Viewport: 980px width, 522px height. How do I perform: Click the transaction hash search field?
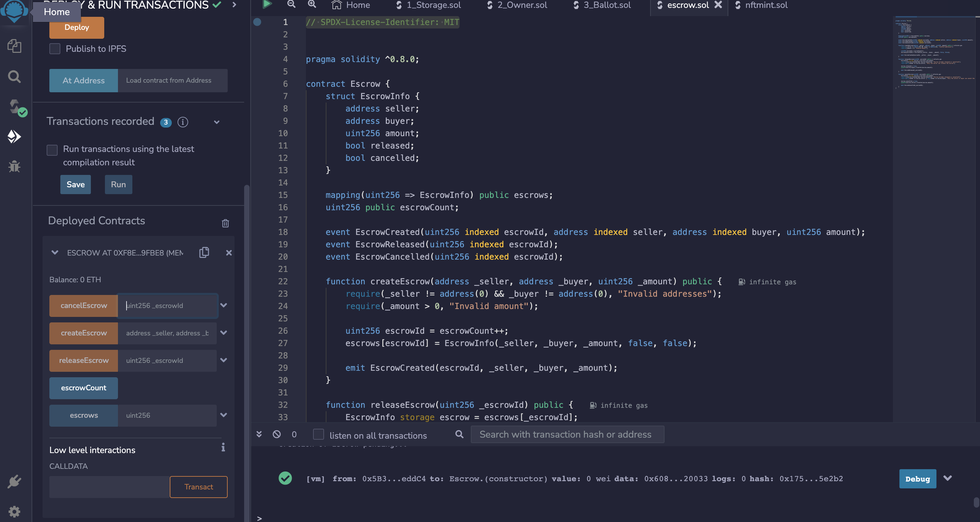click(x=567, y=435)
